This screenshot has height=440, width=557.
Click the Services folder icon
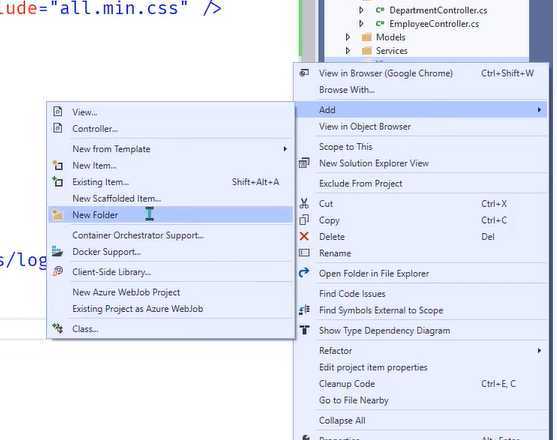(366, 51)
